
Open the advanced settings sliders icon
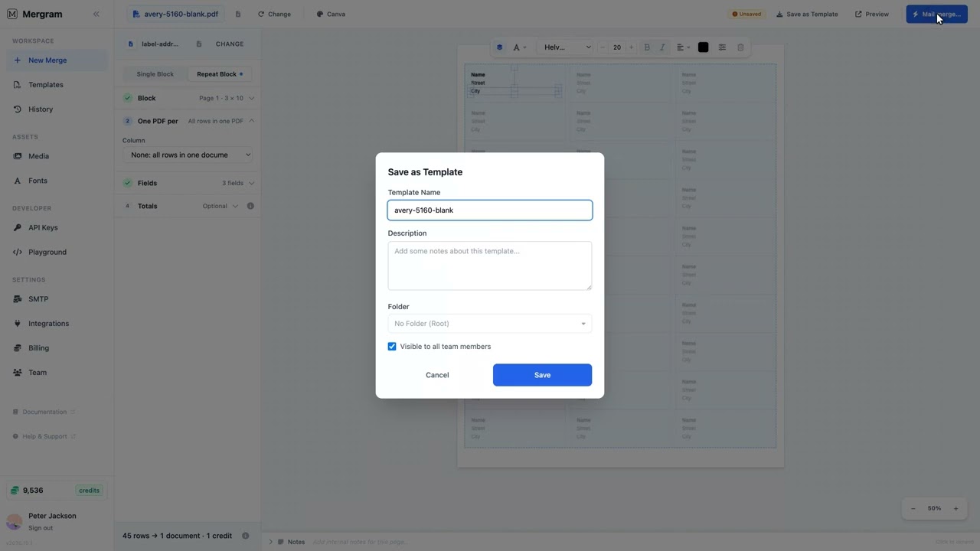722,47
